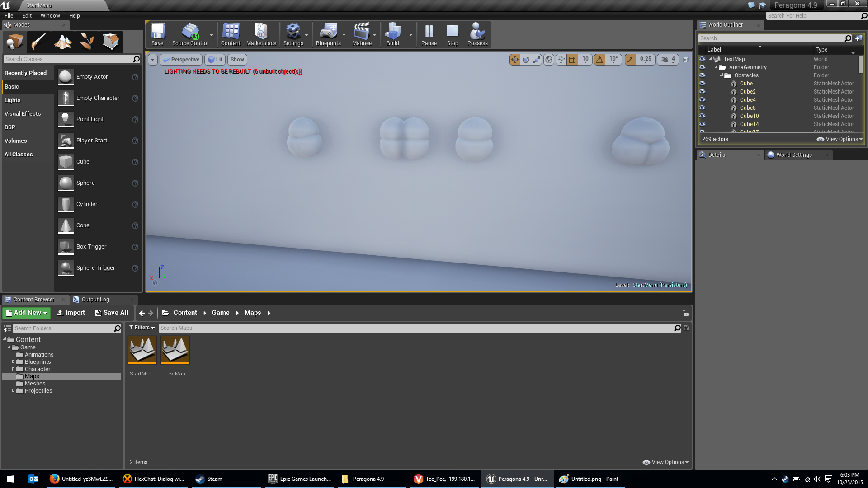Open help for Point Light actor
868x488 pixels.
coord(135,119)
